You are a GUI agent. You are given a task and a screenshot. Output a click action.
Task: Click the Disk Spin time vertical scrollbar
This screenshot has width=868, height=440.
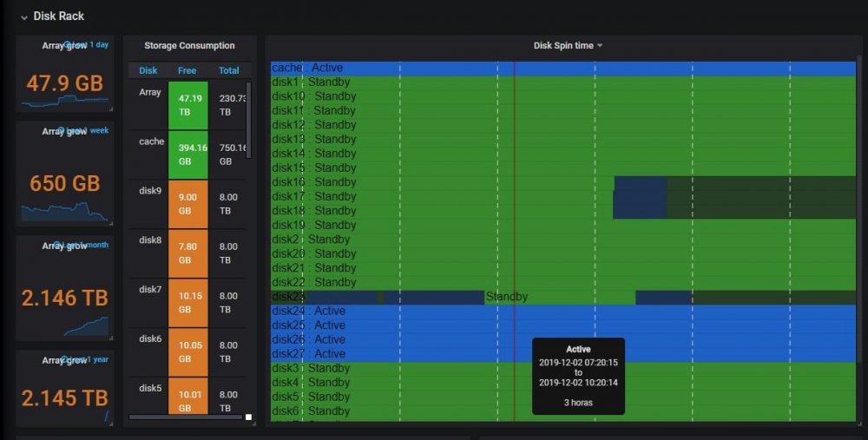(859, 210)
